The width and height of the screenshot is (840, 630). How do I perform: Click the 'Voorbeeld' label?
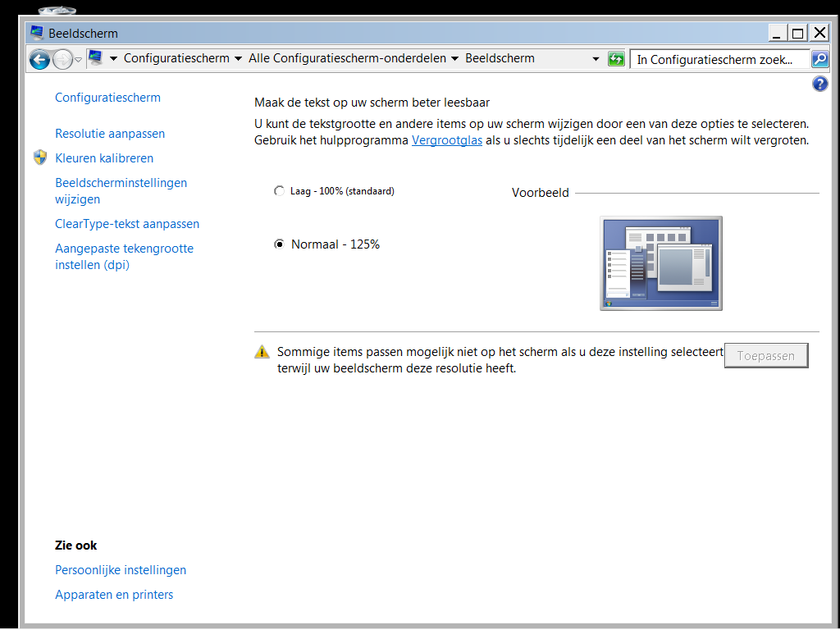(x=540, y=193)
